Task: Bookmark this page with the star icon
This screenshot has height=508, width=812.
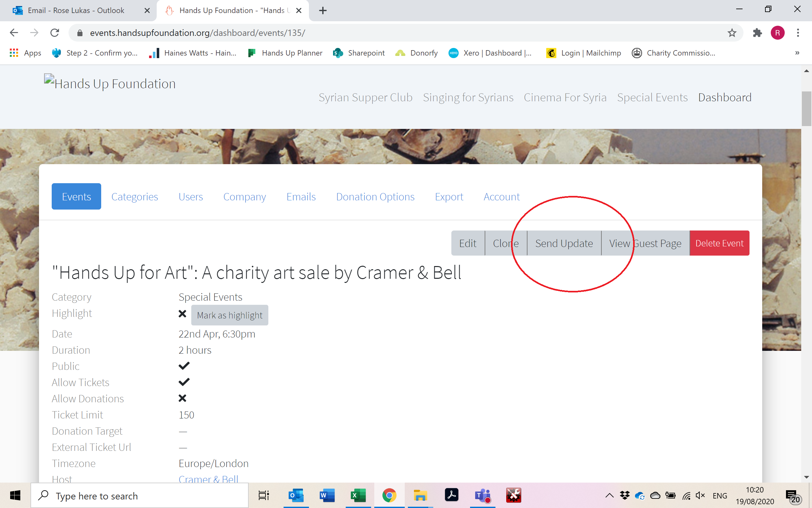Action: coord(732,33)
